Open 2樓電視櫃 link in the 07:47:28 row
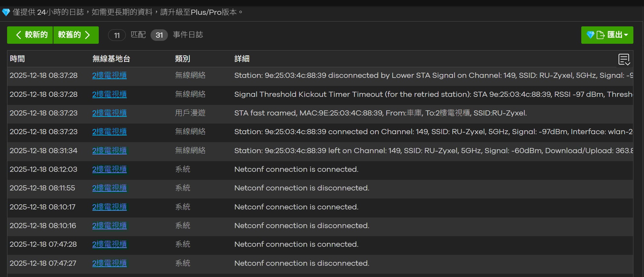 click(109, 244)
